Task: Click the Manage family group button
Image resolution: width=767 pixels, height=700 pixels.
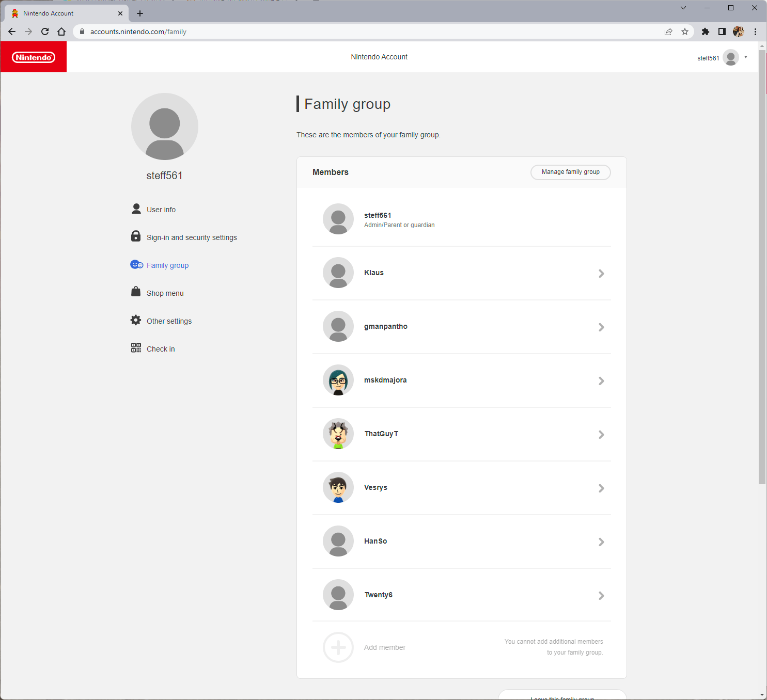Action: coord(571,172)
